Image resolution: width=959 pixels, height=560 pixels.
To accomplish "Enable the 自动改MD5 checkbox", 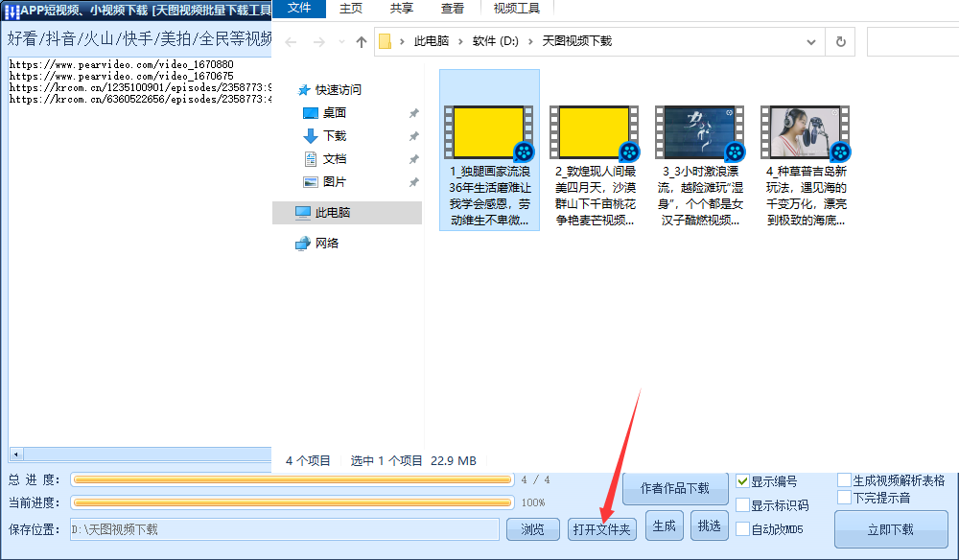I will (742, 528).
